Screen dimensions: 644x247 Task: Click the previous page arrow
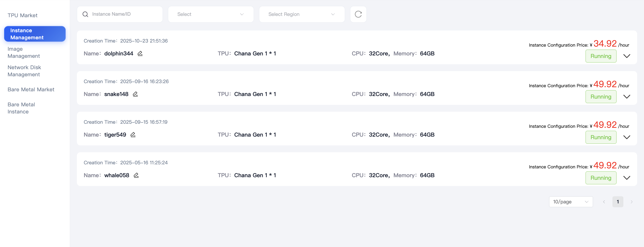(x=604, y=202)
